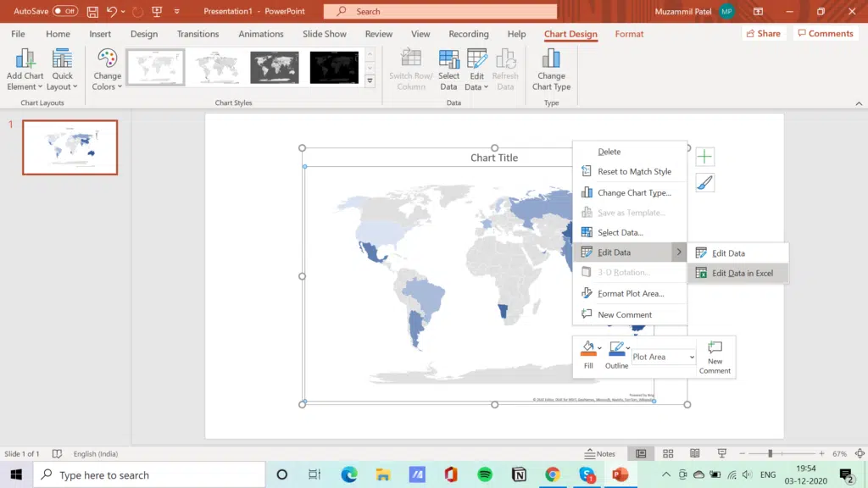This screenshot has height=488, width=868.
Task: Click the Share button
Action: tap(763, 34)
